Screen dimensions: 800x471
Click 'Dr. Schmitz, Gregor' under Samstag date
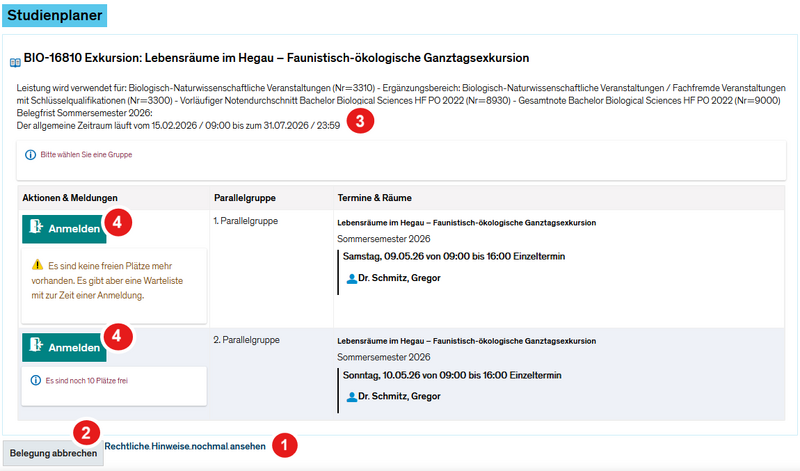[x=399, y=278]
